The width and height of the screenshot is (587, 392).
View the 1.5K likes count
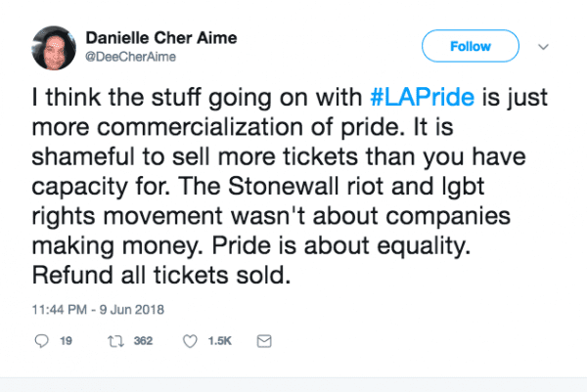pos(220,341)
